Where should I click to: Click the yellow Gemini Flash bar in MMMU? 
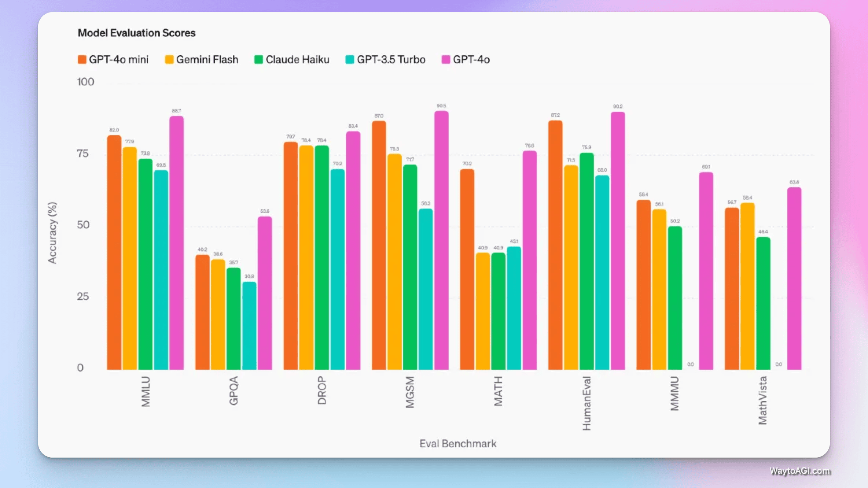[x=659, y=289]
